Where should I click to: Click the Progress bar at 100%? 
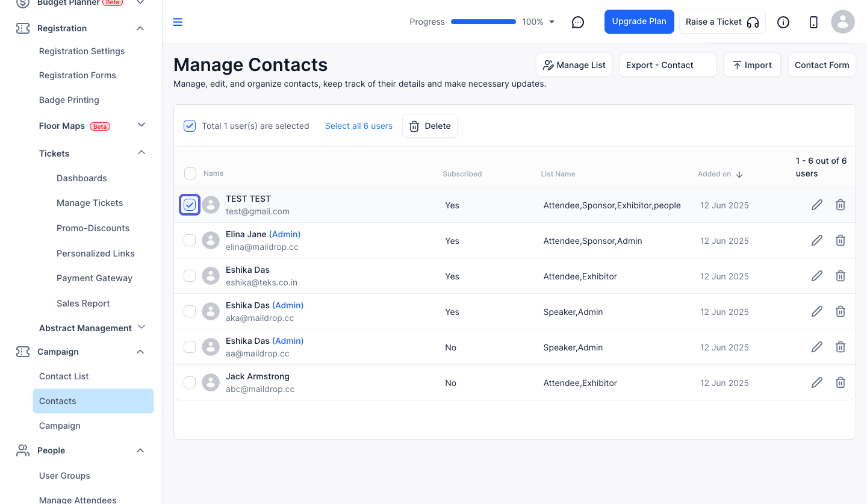(483, 22)
